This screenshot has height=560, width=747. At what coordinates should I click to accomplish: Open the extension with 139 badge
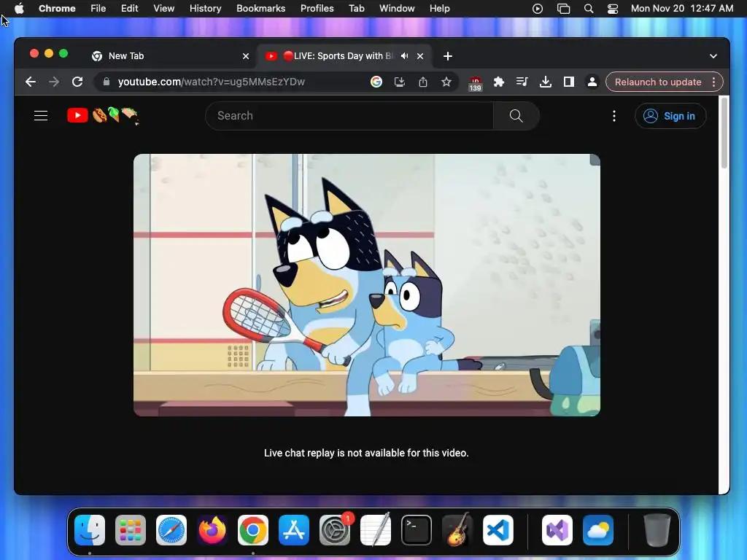pos(475,83)
